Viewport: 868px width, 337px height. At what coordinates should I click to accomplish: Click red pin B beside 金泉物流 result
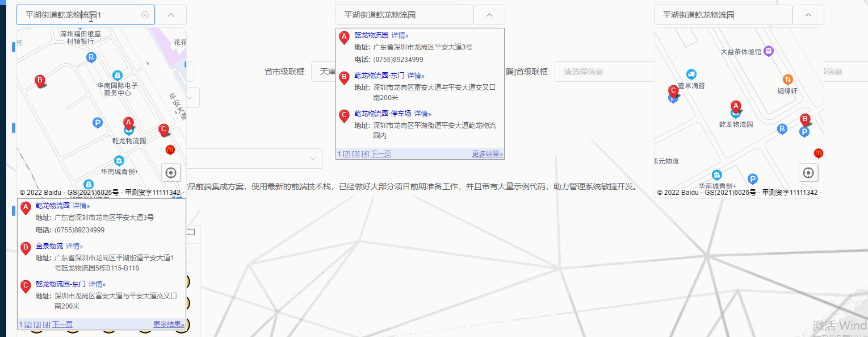click(x=26, y=249)
